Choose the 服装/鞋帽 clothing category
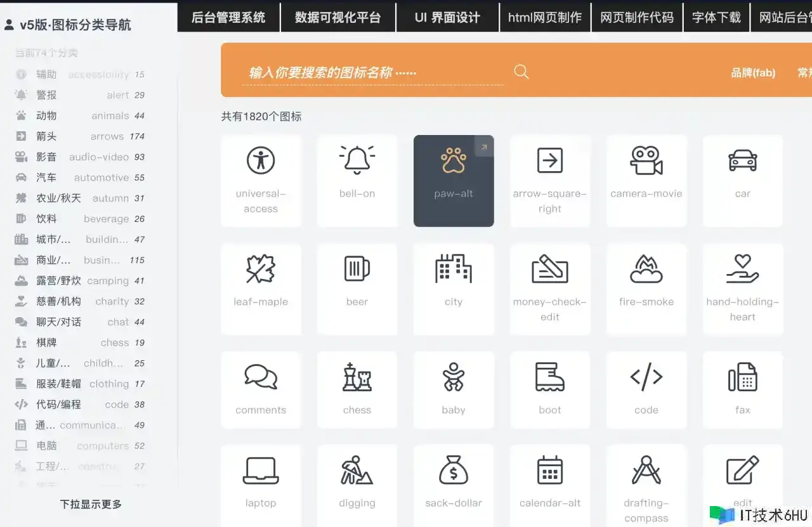 point(80,384)
